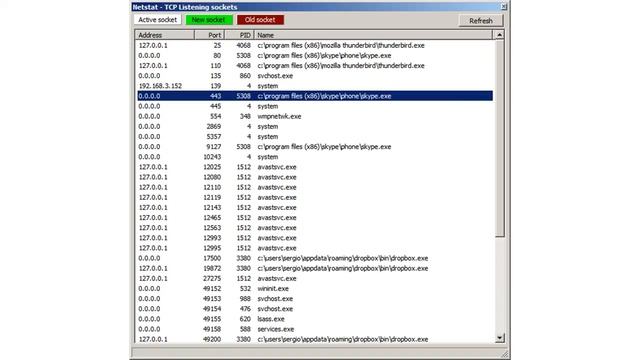Sort the list by Name column header
Screen dimensions: 640x360
point(373,35)
